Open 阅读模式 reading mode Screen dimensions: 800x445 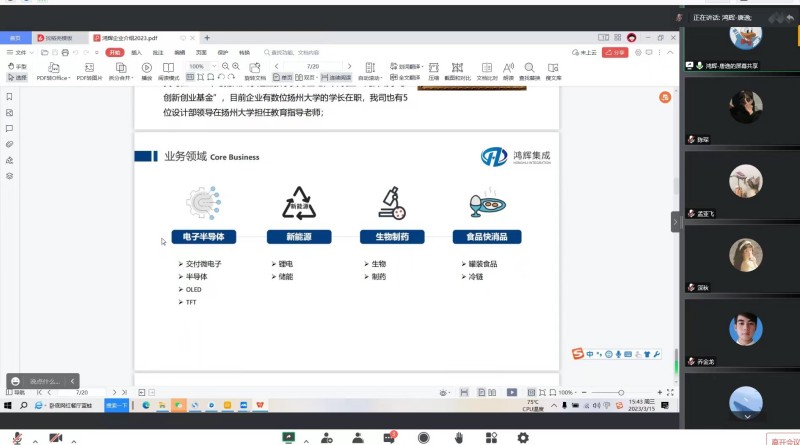(x=169, y=68)
